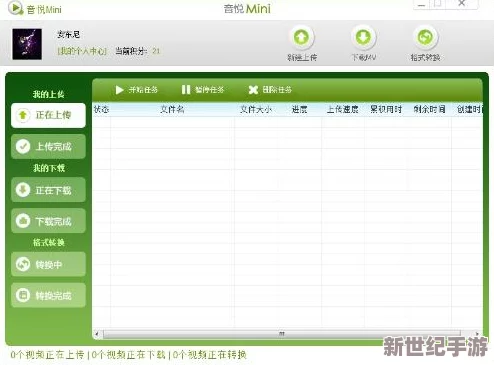The height and width of the screenshot is (365, 494).
Task: Pause tasks with the 暂停任务 button
Action: 203,90
